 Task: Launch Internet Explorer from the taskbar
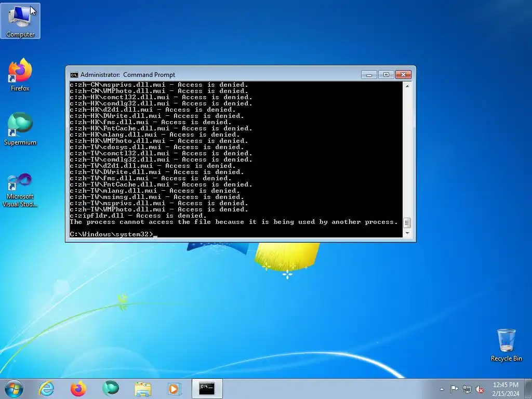coord(46,389)
